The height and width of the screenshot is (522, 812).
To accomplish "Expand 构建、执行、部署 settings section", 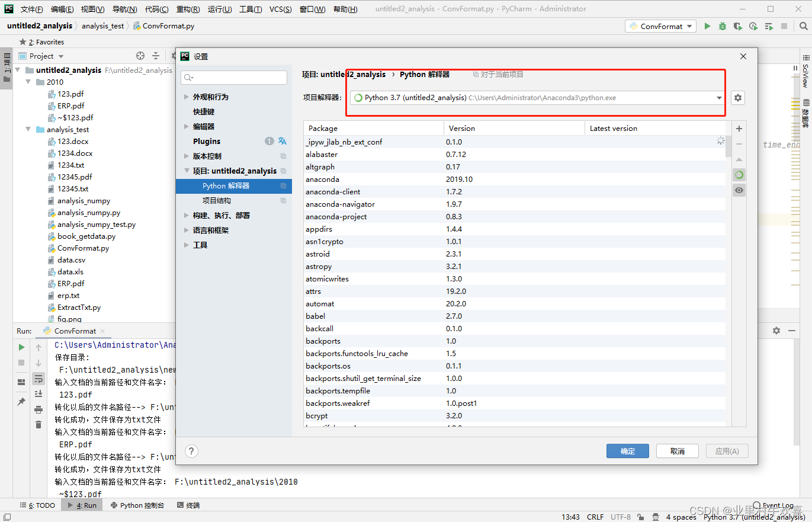I will pos(187,215).
